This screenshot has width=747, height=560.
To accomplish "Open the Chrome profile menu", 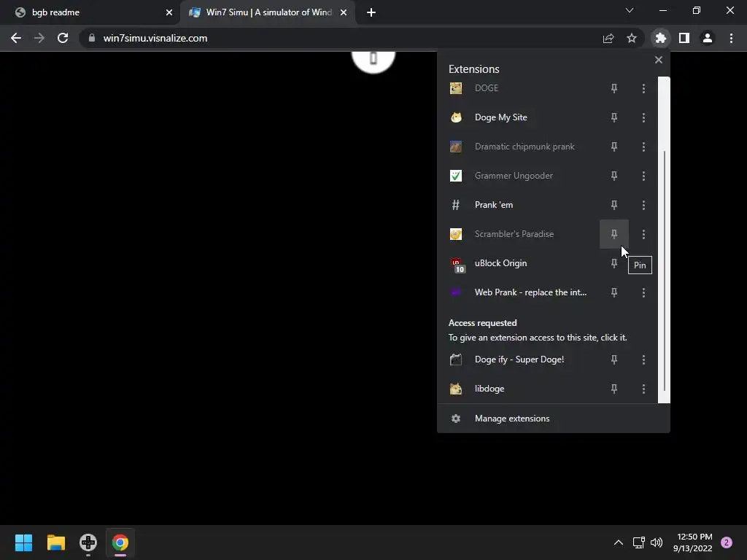I will (708, 38).
